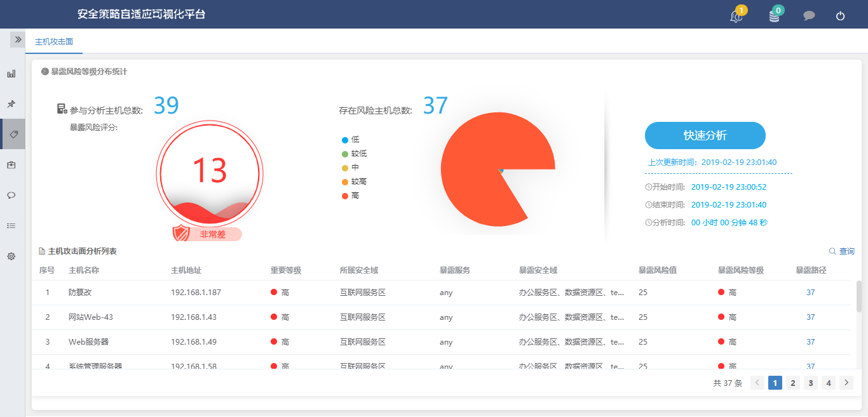Click the end time 2019-02-19 23:01:40 value
Screen dimensions: 868x417
[729, 205]
